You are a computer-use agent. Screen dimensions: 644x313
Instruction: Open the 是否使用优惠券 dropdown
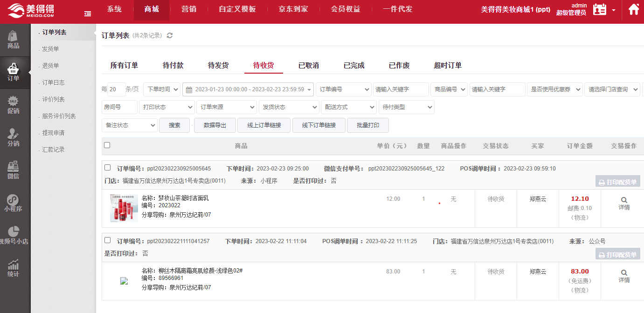(555, 89)
